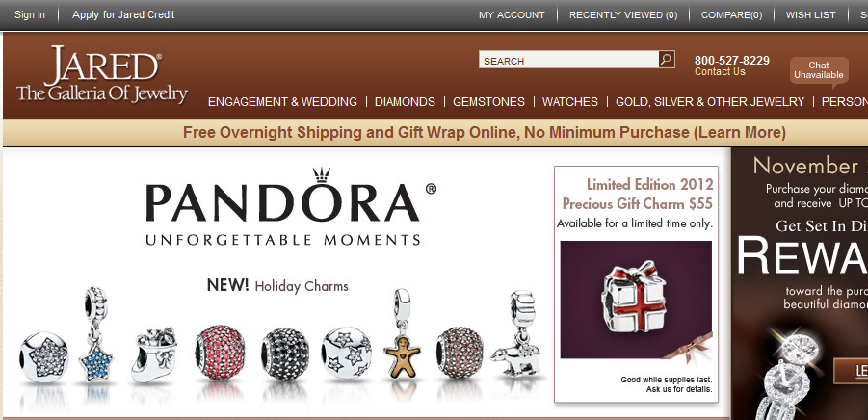
Task: Click the Free Overnight Shipping Learn More banner
Action: [x=485, y=133]
